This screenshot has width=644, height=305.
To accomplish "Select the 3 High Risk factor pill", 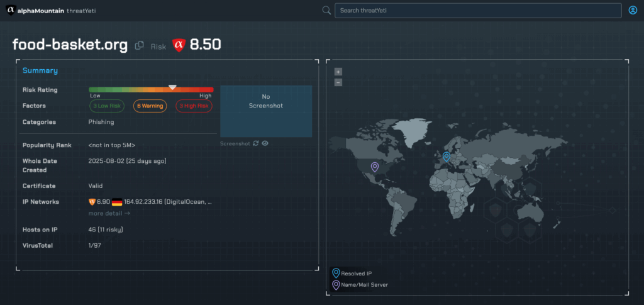I will [194, 106].
